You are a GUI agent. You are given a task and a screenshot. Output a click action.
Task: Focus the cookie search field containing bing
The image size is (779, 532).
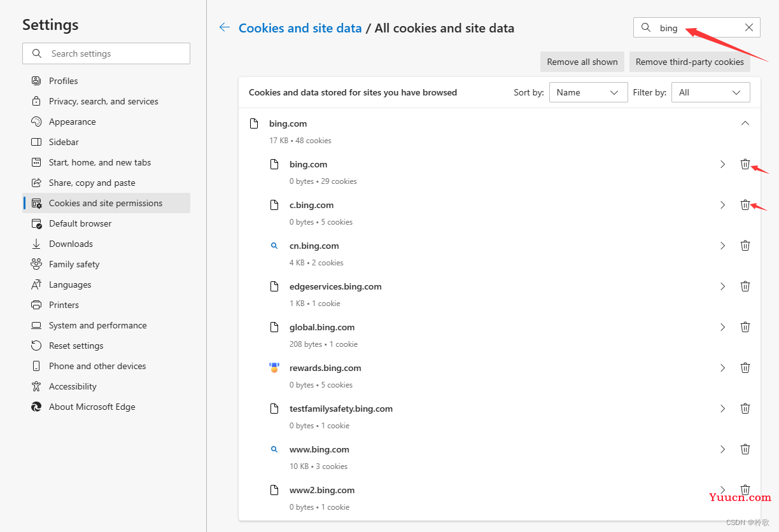(x=697, y=27)
